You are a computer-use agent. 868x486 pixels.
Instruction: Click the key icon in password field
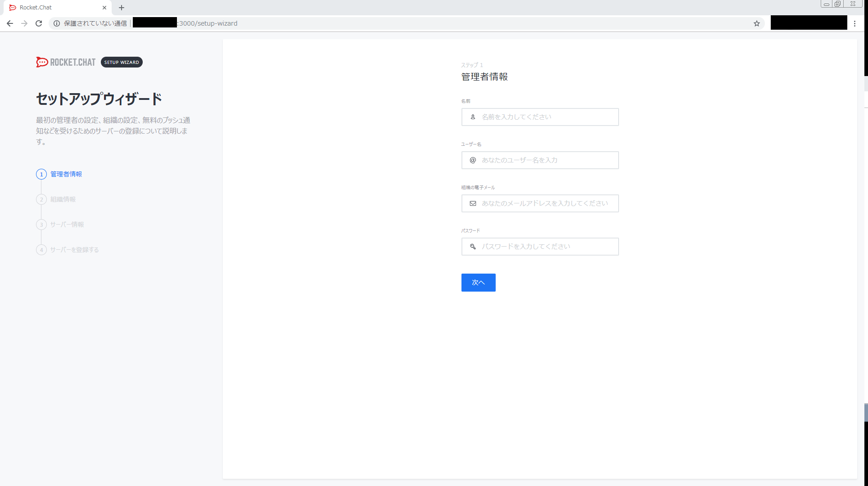473,247
